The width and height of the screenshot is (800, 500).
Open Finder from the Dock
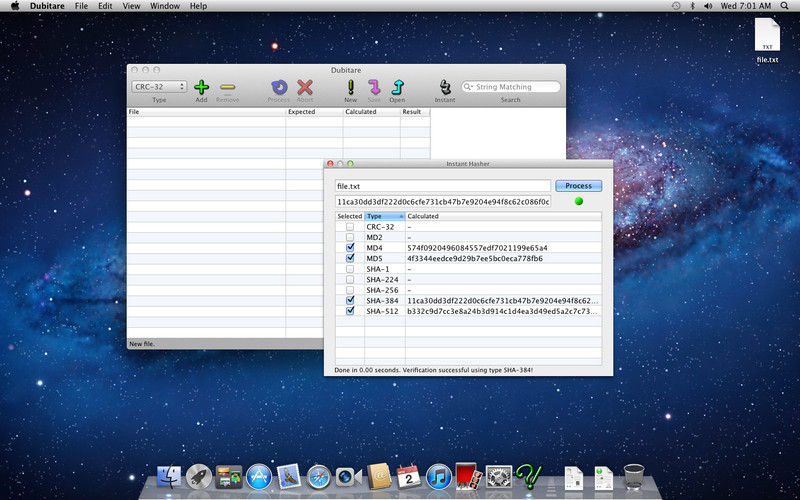tap(169, 477)
